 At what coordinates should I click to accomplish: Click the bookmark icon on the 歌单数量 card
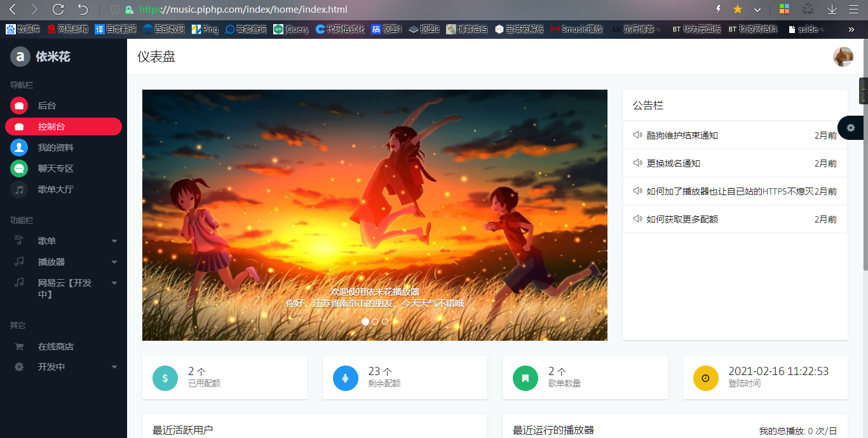(x=526, y=378)
